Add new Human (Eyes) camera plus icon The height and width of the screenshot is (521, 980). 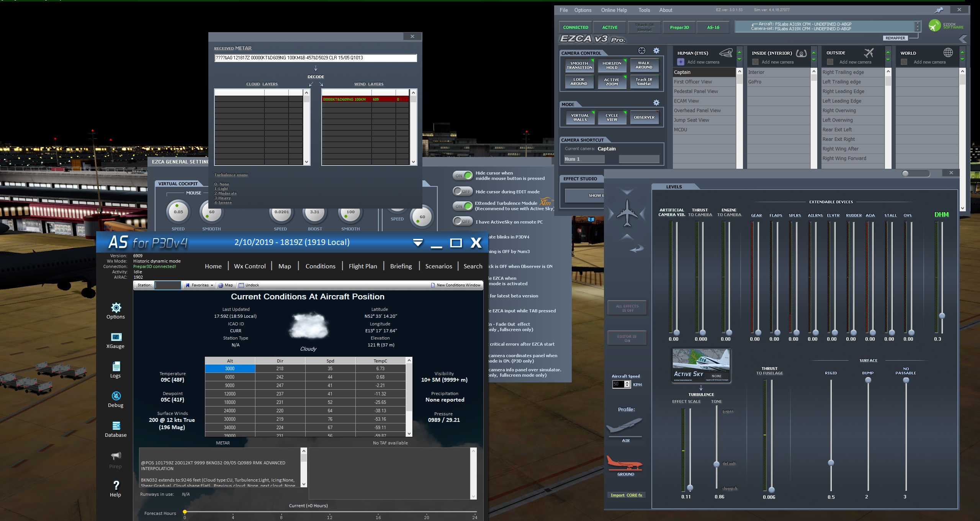(681, 62)
